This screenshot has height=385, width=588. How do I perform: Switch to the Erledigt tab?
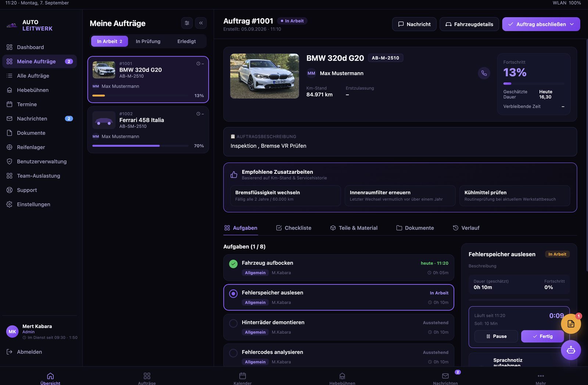pos(187,42)
